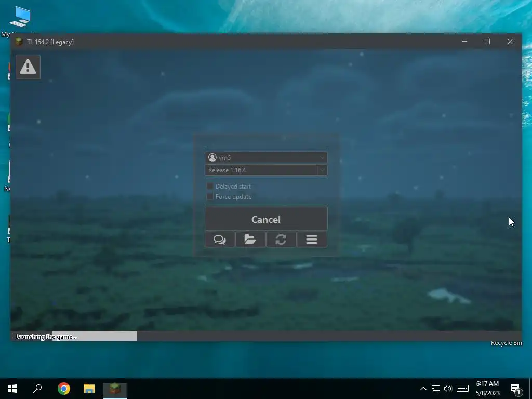Open taskbar search magnifier
The height and width of the screenshot is (399, 532).
click(37, 389)
